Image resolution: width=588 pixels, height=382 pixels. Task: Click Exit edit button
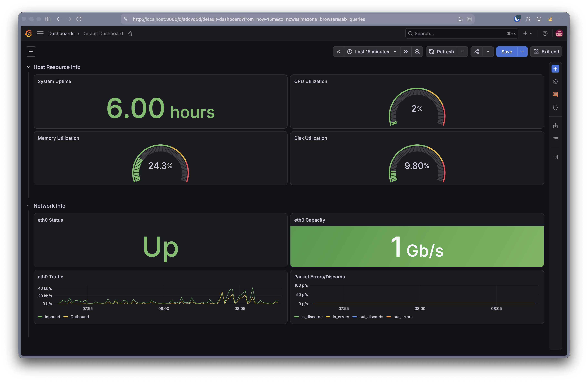click(x=546, y=52)
